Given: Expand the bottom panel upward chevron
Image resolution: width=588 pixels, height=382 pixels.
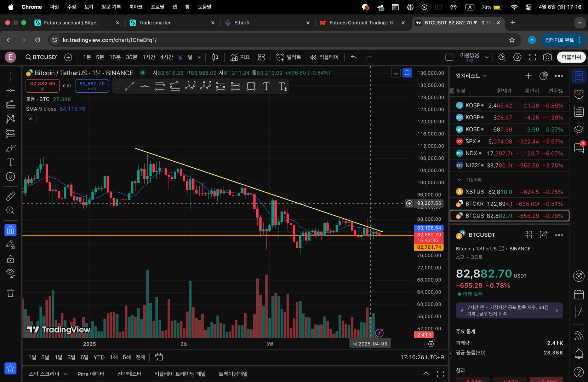Looking at the screenshot, I should click(x=426, y=374).
